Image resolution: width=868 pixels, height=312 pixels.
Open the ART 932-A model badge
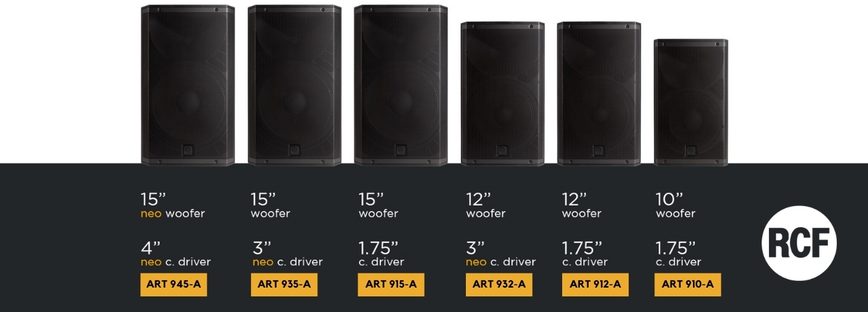pos(498,284)
